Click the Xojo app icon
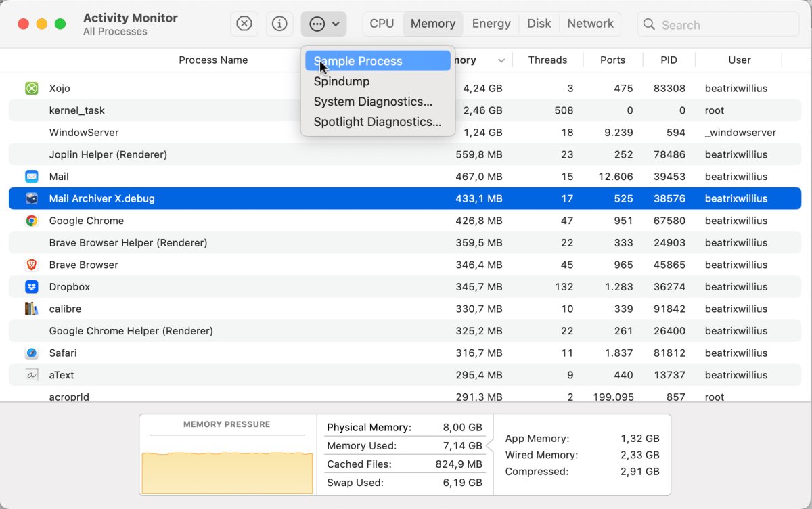Image resolution: width=812 pixels, height=509 pixels. point(31,88)
